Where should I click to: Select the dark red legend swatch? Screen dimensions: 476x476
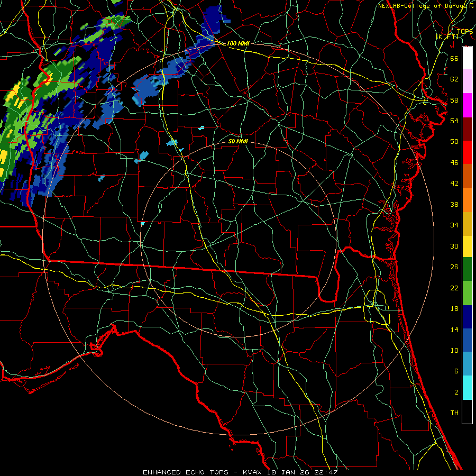point(467,129)
